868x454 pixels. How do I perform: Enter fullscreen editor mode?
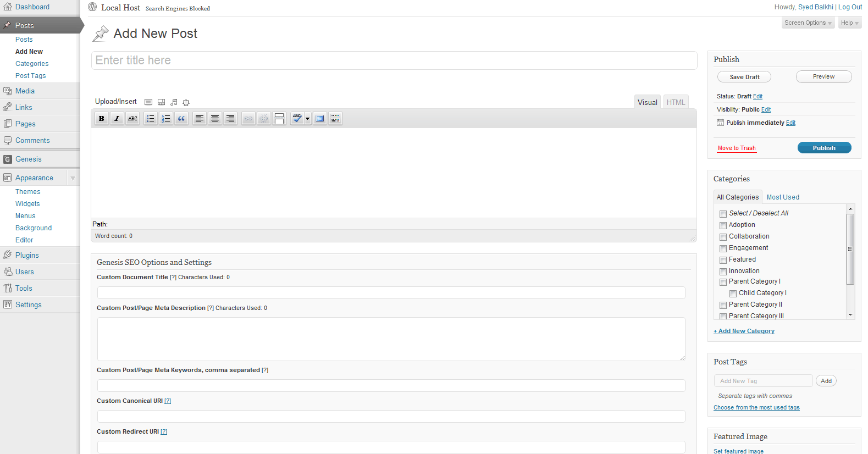click(320, 119)
